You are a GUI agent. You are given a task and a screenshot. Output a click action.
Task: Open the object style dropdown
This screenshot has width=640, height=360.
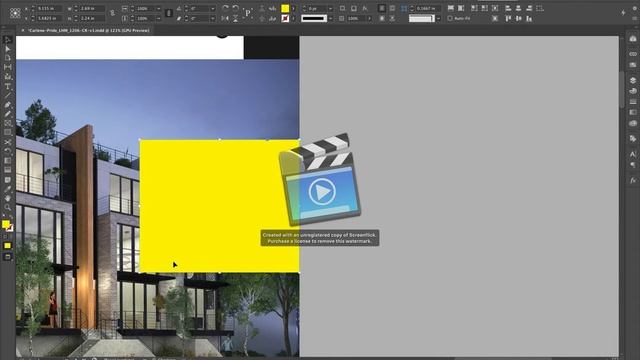(x=438, y=18)
